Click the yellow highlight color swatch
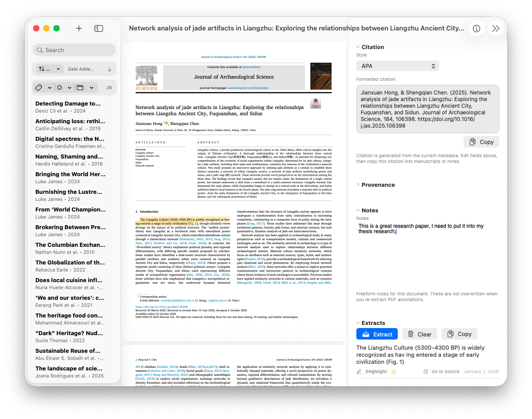Viewport: 532px width, 419px height. [x=392, y=371]
